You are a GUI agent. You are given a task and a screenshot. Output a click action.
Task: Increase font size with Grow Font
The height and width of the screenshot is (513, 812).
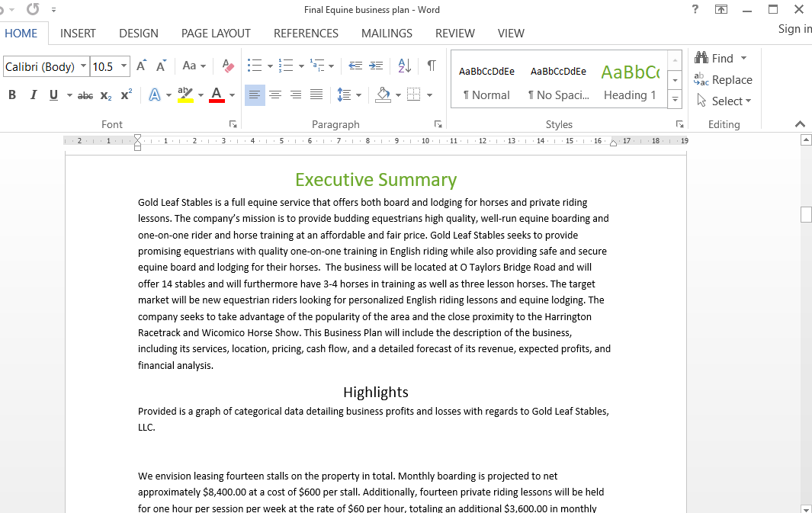point(141,66)
